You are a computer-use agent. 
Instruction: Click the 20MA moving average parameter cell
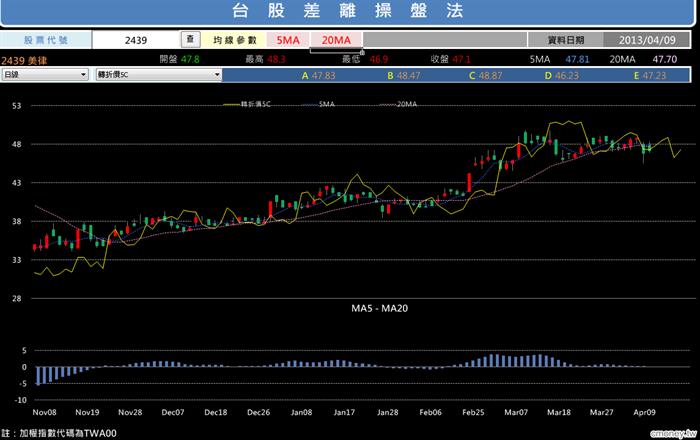[x=336, y=40]
